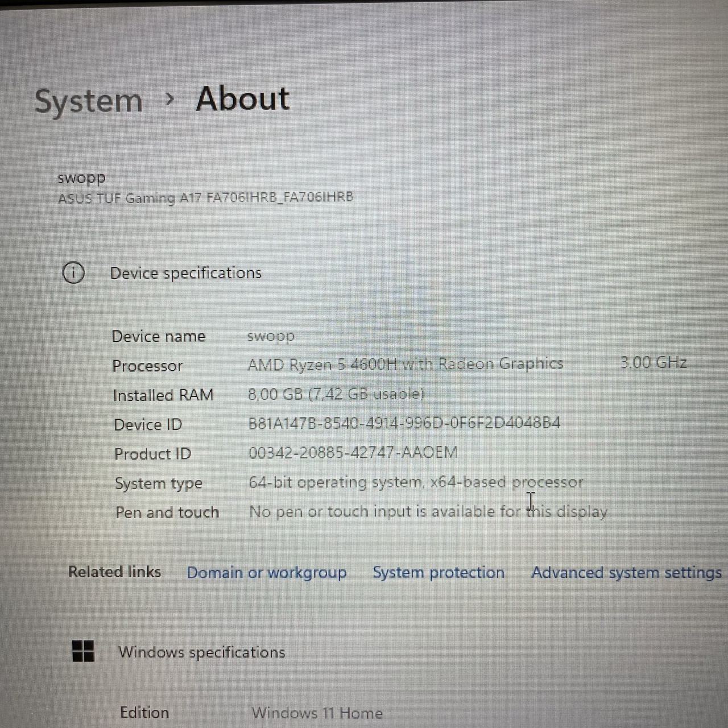Viewport: 728px width, 728px height.
Task: Click the Windows logo beside Windows specifications
Action: tap(84, 651)
